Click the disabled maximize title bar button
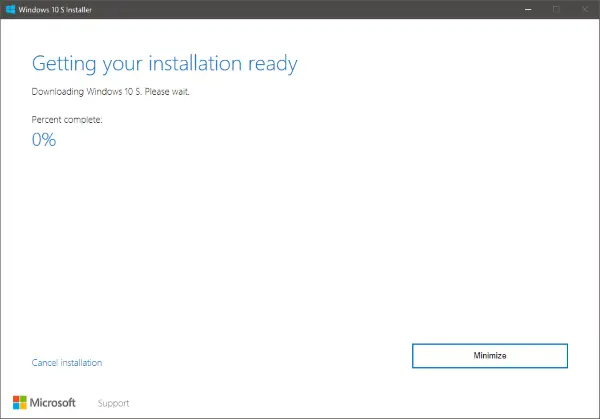 click(556, 10)
